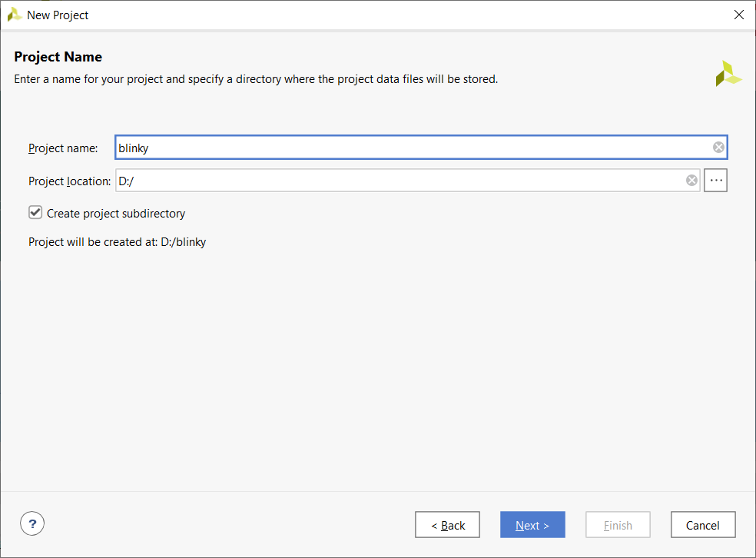Screen dimensions: 756x558
Task: Click the Vivado logo in the title bar
Action: (x=15, y=15)
